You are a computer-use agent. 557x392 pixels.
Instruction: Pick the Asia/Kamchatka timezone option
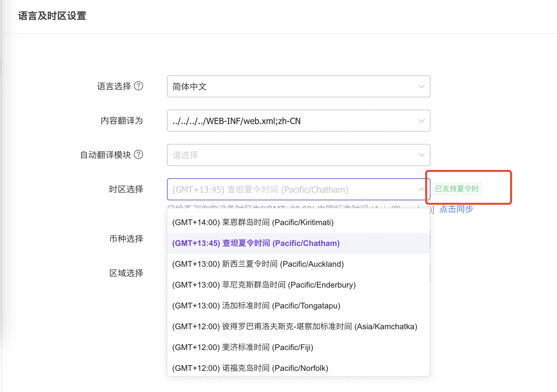tap(298, 327)
